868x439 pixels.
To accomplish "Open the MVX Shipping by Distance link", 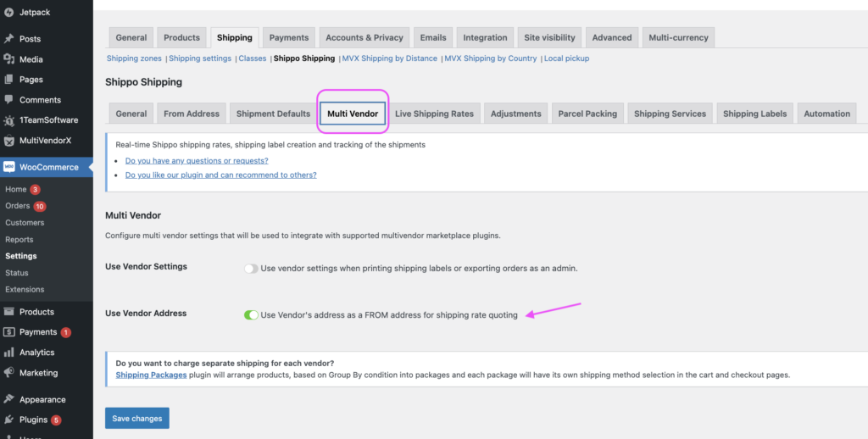I will [x=390, y=58].
